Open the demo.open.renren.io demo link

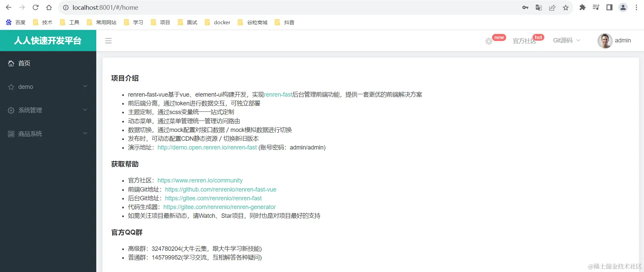[207, 147]
